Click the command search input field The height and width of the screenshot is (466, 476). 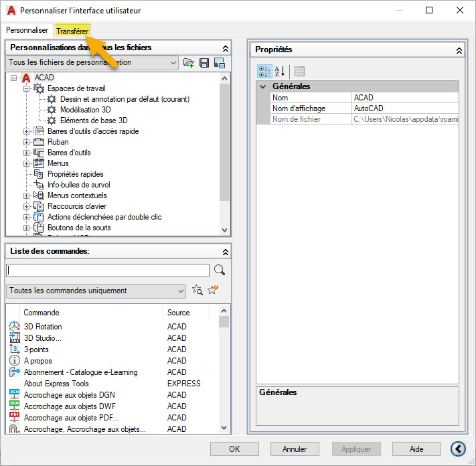[x=108, y=270]
